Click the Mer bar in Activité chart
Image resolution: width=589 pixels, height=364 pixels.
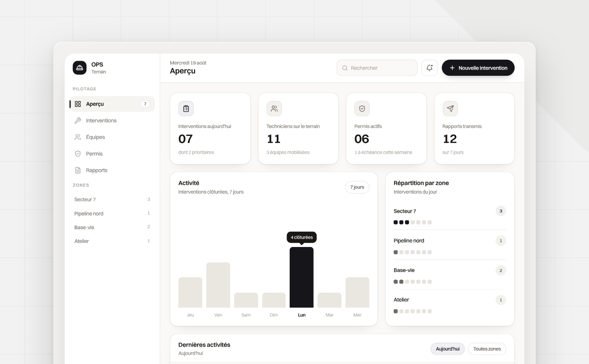(357, 292)
